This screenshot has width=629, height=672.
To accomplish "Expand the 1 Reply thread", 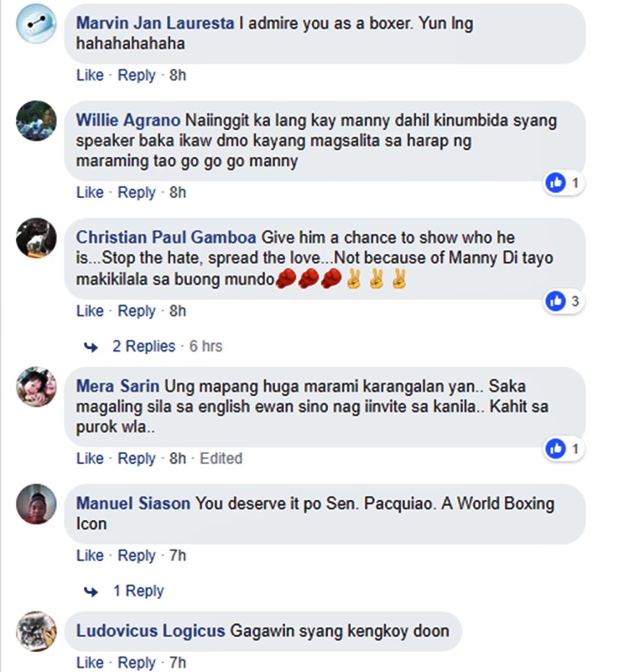I will pyautogui.click(x=138, y=591).
